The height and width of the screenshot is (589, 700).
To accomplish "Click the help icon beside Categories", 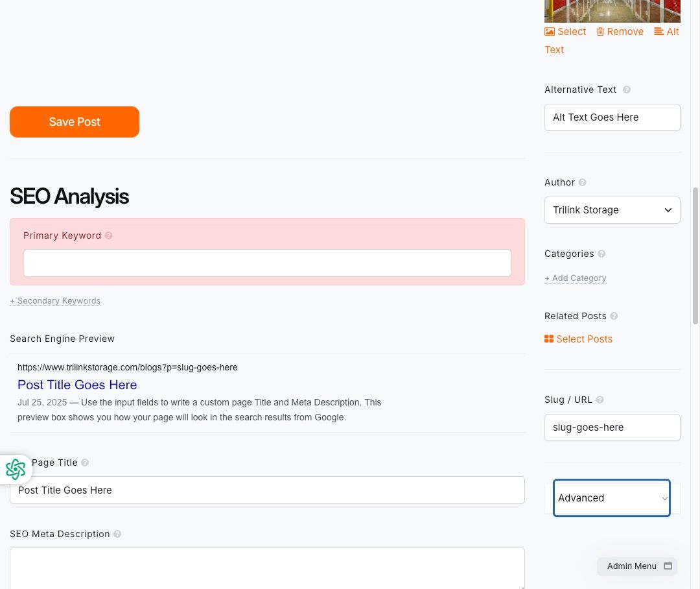I will click(601, 254).
